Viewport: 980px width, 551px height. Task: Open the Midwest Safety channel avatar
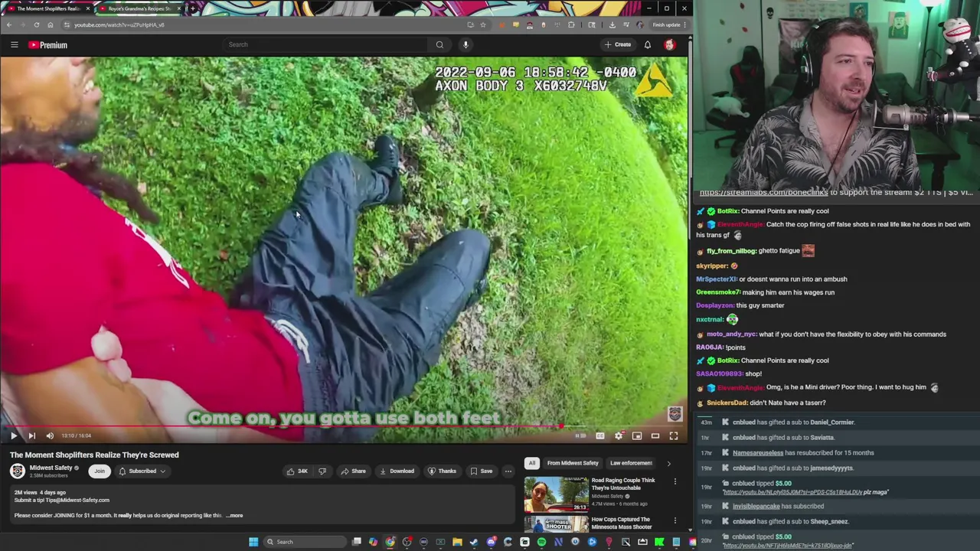point(17,471)
